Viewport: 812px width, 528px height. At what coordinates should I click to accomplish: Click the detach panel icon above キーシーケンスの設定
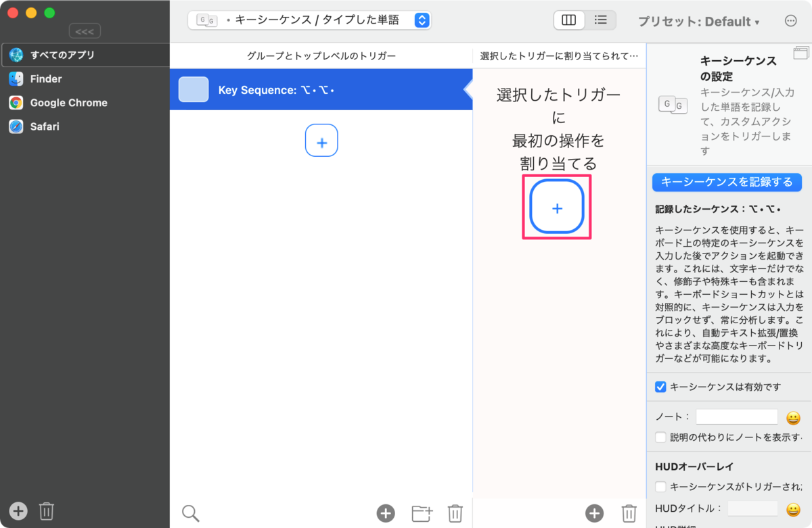[801, 51]
